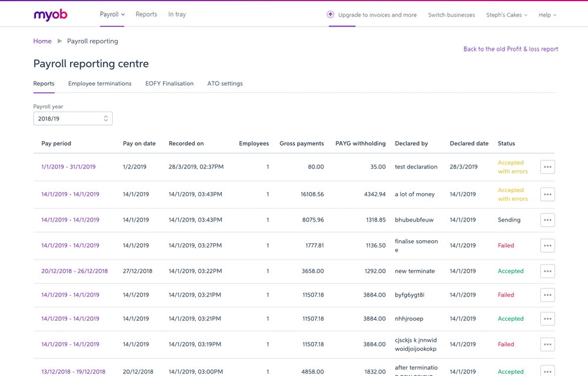Image resolution: width=588 pixels, height=376 pixels.
Task: Expand the Payroll navigation menu
Action: (x=112, y=14)
